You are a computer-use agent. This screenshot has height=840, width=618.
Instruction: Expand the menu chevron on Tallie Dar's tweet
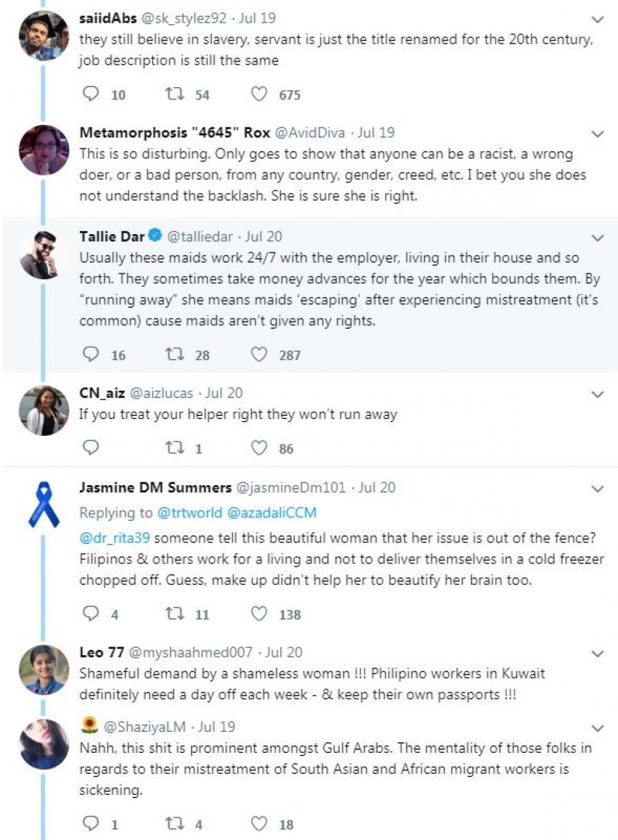[598, 238]
